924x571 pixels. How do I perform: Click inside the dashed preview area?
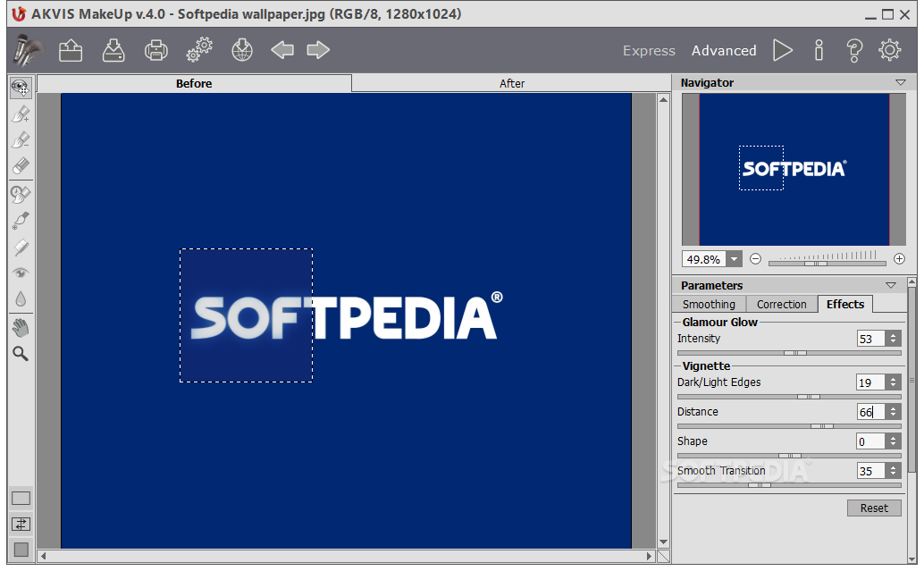point(247,315)
